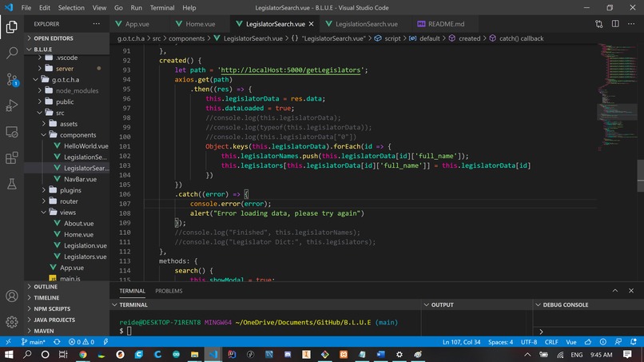Open the Windows Start menu
The image size is (644, 362).
pos(9,354)
